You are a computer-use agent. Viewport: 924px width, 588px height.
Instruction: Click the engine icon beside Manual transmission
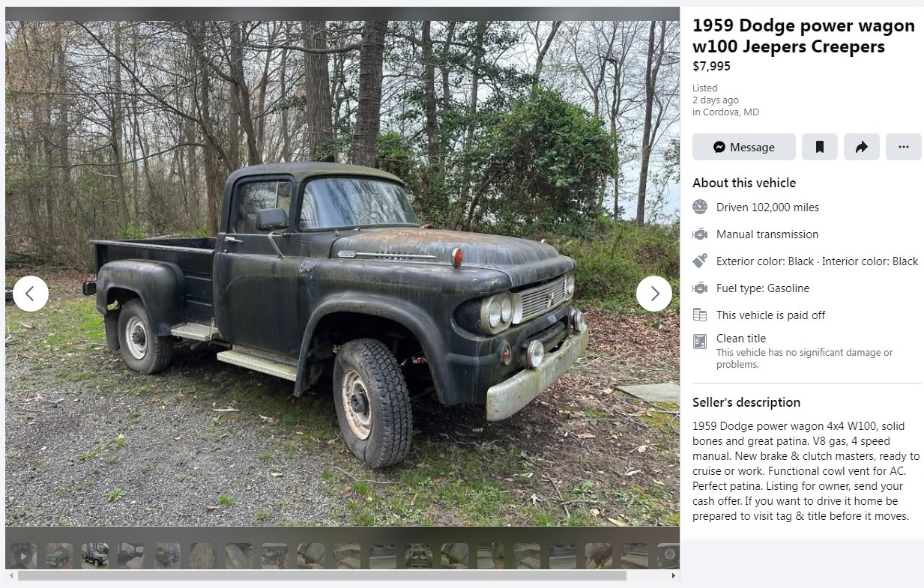(x=700, y=234)
